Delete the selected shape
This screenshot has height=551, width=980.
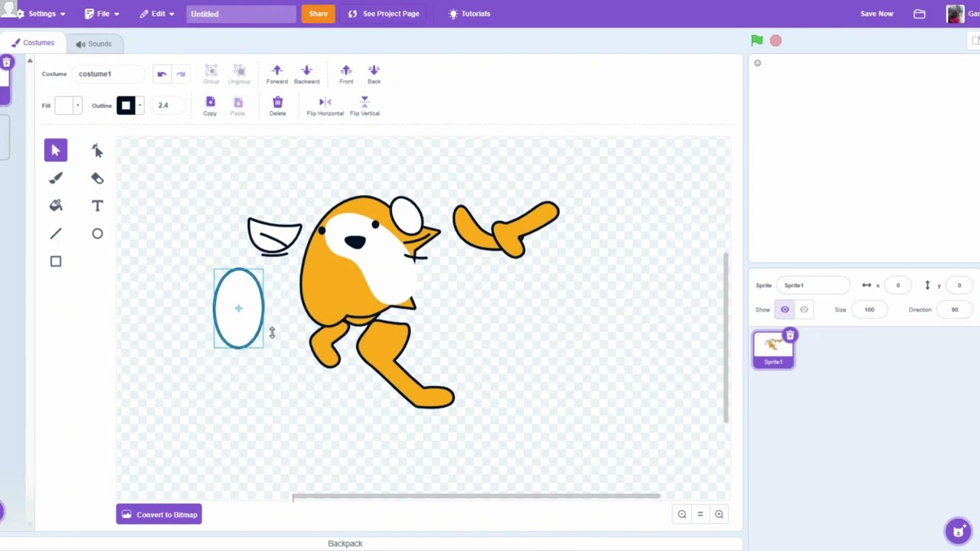[277, 106]
